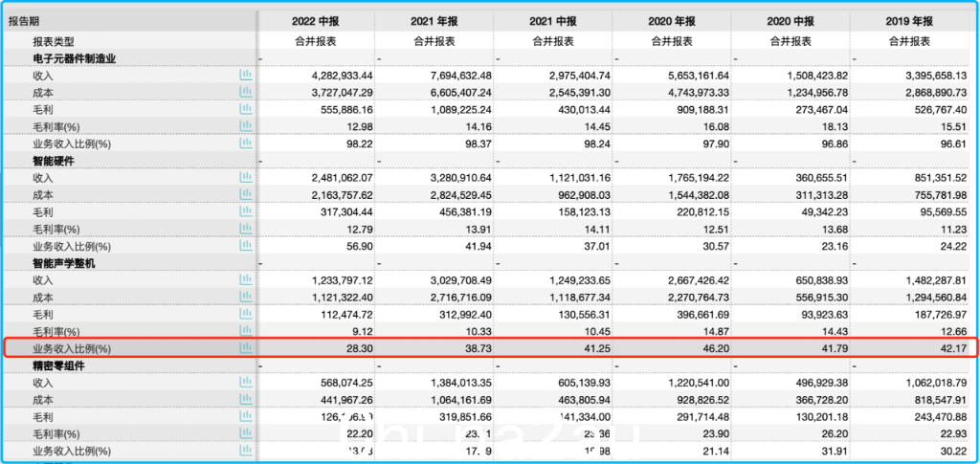Click the 报告期 header label

click(x=24, y=21)
